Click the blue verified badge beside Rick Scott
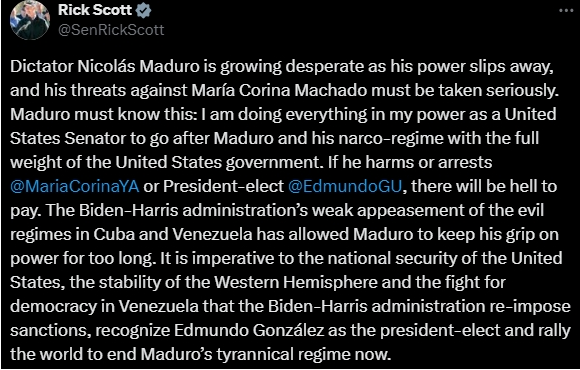Image resolution: width=580 pixels, height=370 pixels. [144, 10]
